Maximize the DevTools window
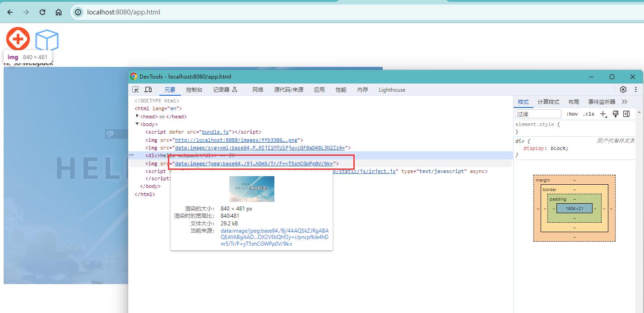644x313 pixels. [x=612, y=77]
